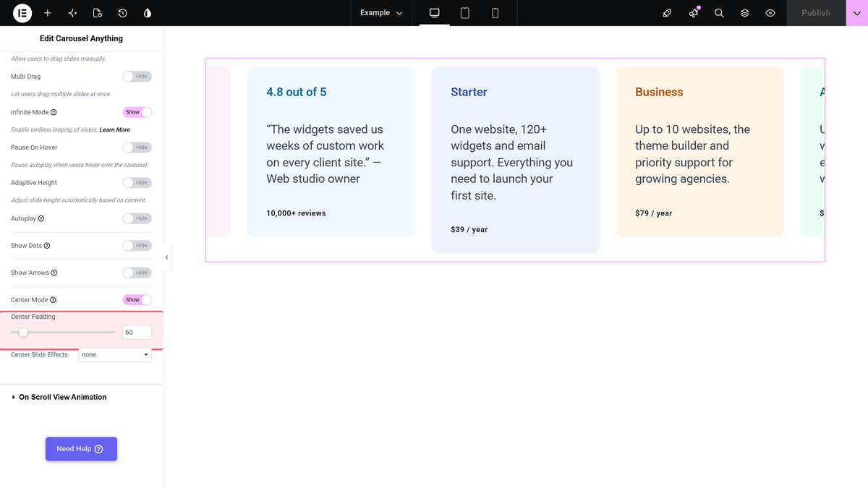The height and width of the screenshot is (488, 868).
Task: Click the '$39 / year' price text
Action: pyautogui.click(x=469, y=230)
